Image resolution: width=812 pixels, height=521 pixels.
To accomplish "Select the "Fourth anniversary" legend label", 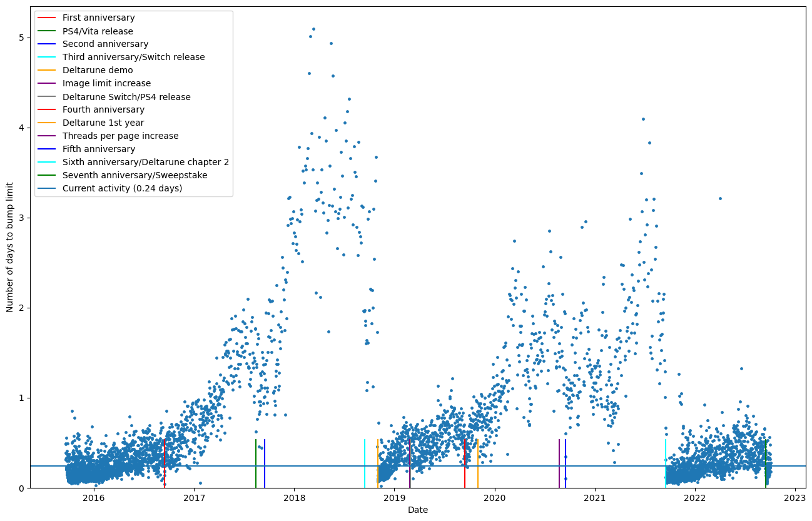I will [x=103, y=109].
